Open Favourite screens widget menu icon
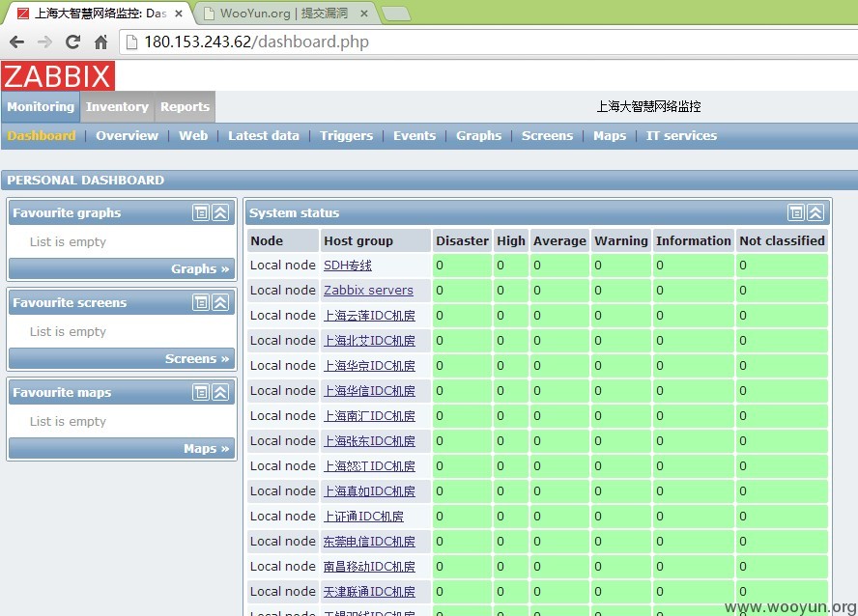 coord(201,302)
